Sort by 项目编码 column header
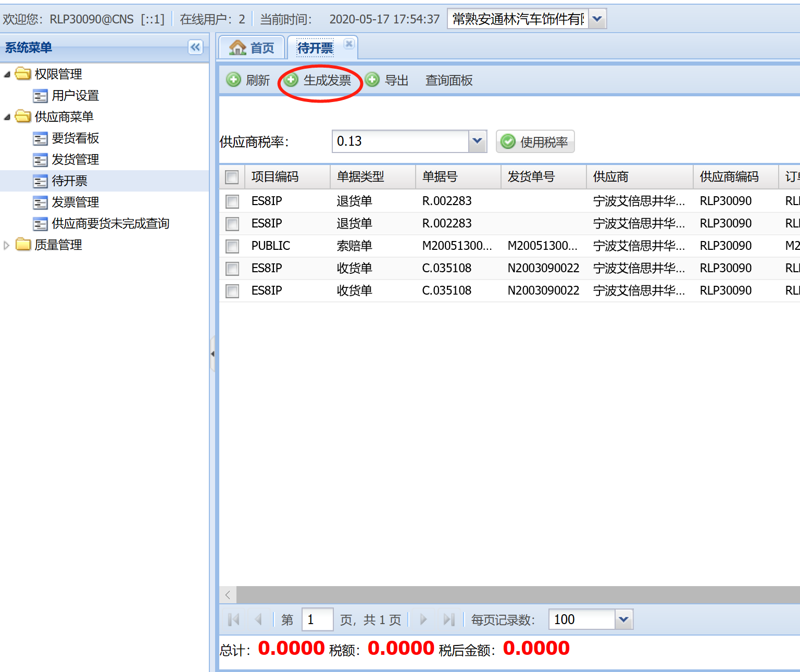 tap(287, 177)
